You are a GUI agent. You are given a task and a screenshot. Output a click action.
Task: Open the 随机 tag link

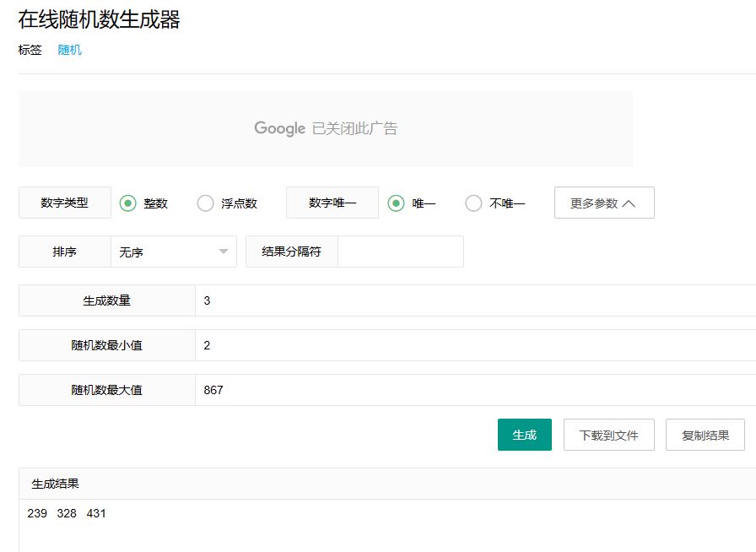69,50
